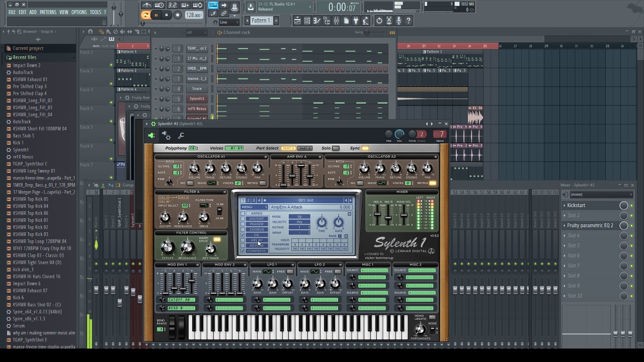The image size is (644, 362).
Task: Click the Sylenth1 wrapper green speaker icon
Action: tap(151, 135)
